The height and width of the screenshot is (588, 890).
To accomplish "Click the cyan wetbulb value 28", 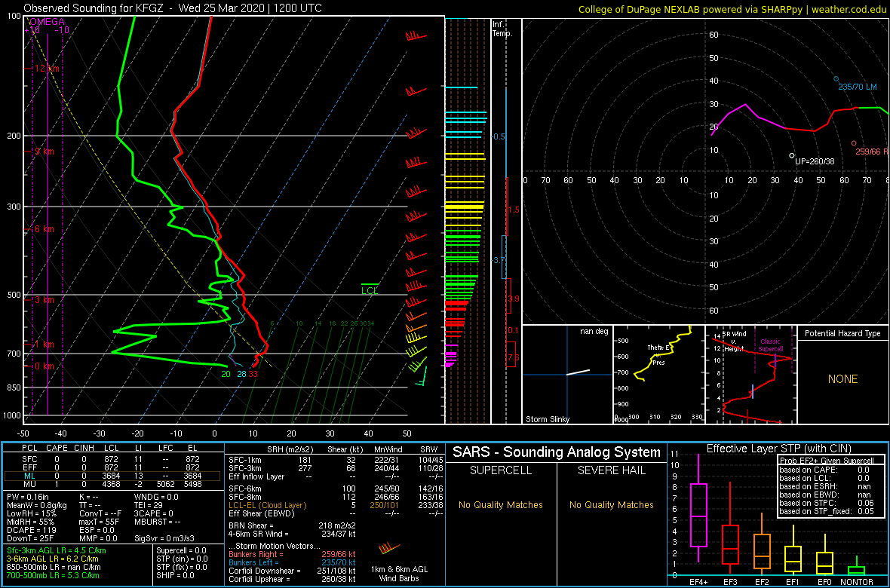I will click(241, 373).
